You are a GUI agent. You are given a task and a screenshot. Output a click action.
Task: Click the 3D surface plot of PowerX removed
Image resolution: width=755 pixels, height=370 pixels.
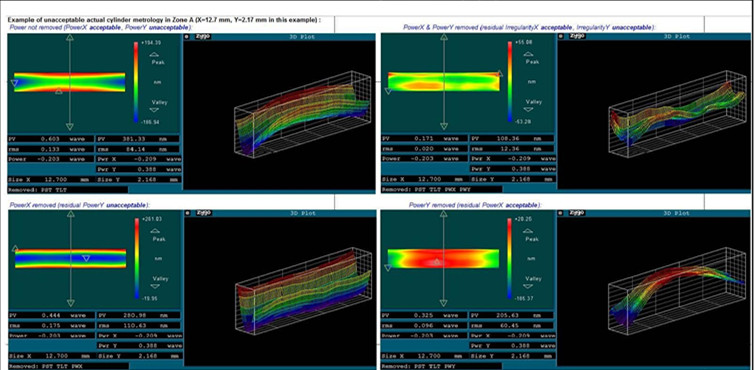(x=303, y=291)
